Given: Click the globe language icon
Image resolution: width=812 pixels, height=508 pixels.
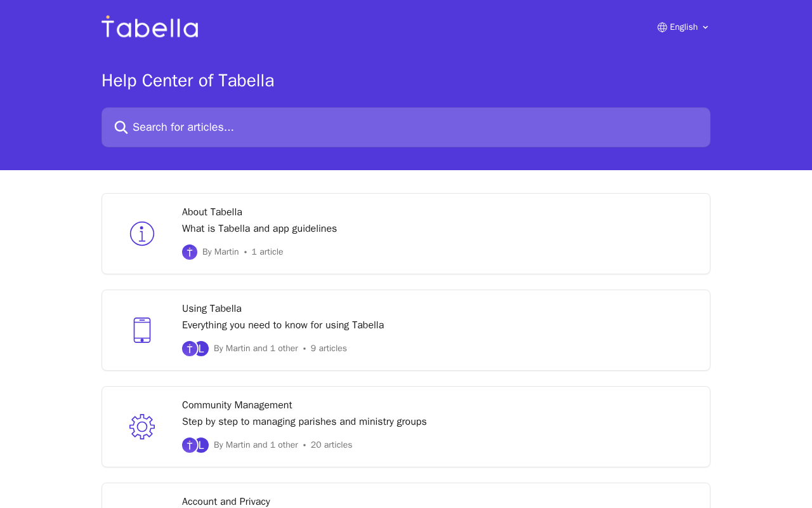Looking at the screenshot, I should pos(662,27).
